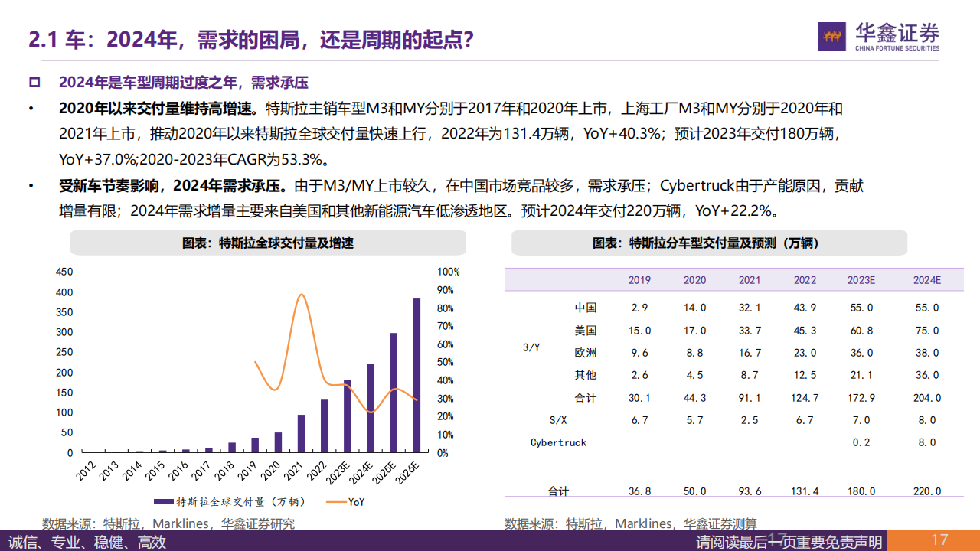This screenshot has height=551, width=980.
Task: Click the grand total cell "36.8"
Action: pyautogui.click(x=640, y=491)
